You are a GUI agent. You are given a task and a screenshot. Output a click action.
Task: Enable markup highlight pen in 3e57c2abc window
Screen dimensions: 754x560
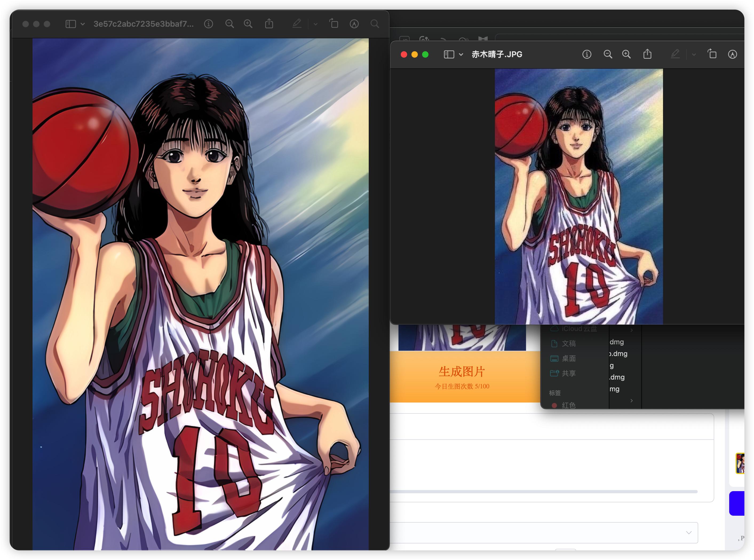(x=297, y=23)
